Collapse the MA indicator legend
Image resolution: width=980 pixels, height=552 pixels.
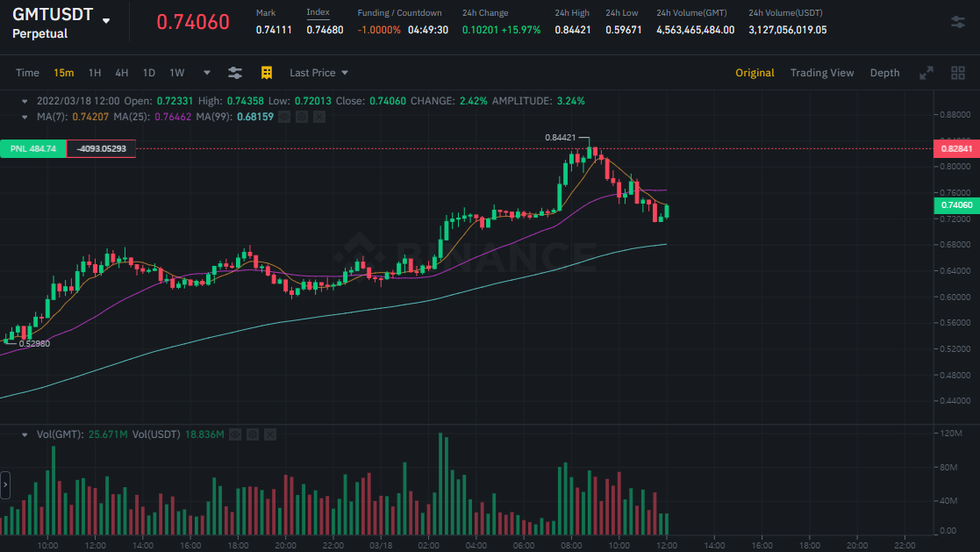(25, 117)
